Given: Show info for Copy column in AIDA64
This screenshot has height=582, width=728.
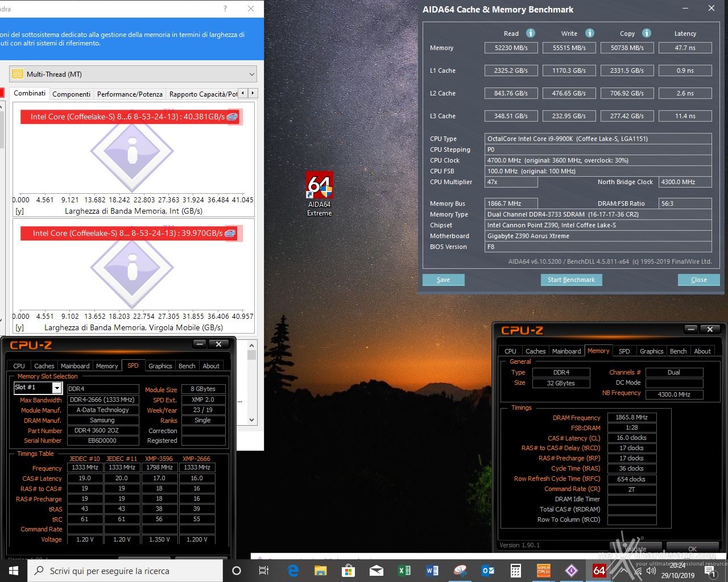Looking at the screenshot, I should pyautogui.click(x=647, y=33).
